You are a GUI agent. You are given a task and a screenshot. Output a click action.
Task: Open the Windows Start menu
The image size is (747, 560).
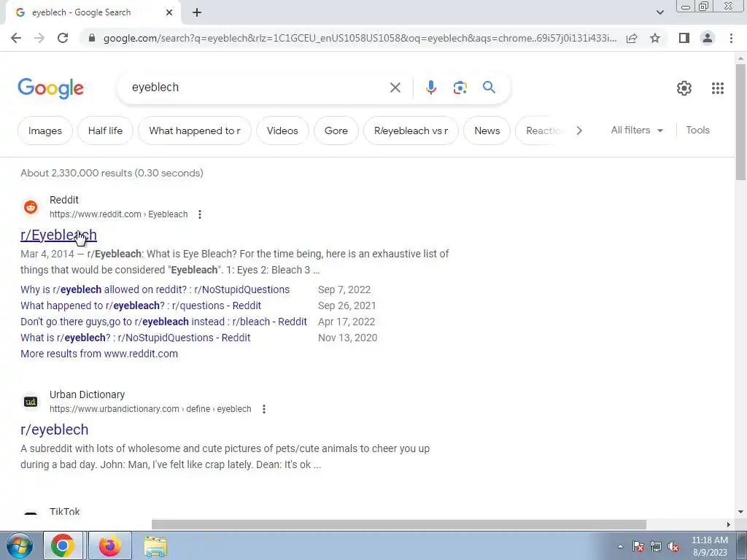tap(19, 545)
